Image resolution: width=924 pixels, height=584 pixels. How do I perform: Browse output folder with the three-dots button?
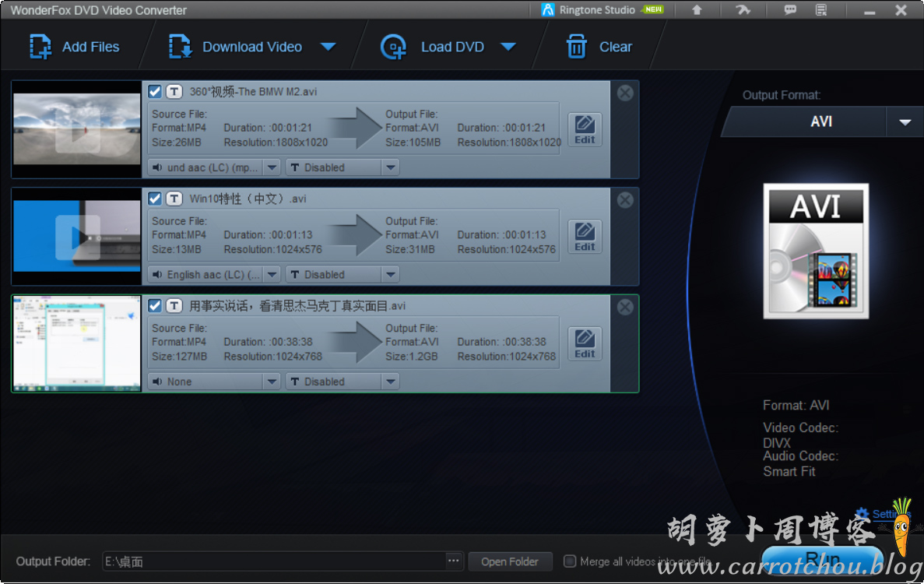tap(453, 561)
